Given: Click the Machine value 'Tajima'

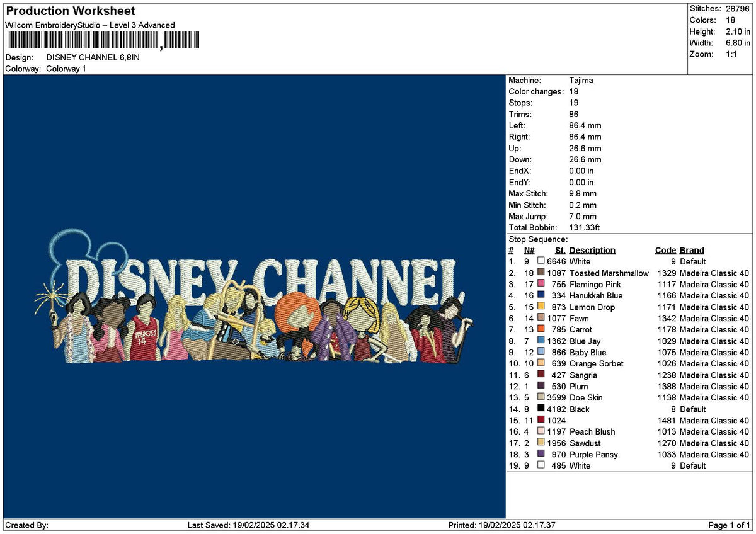Looking at the screenshot, I should [581, 80].
